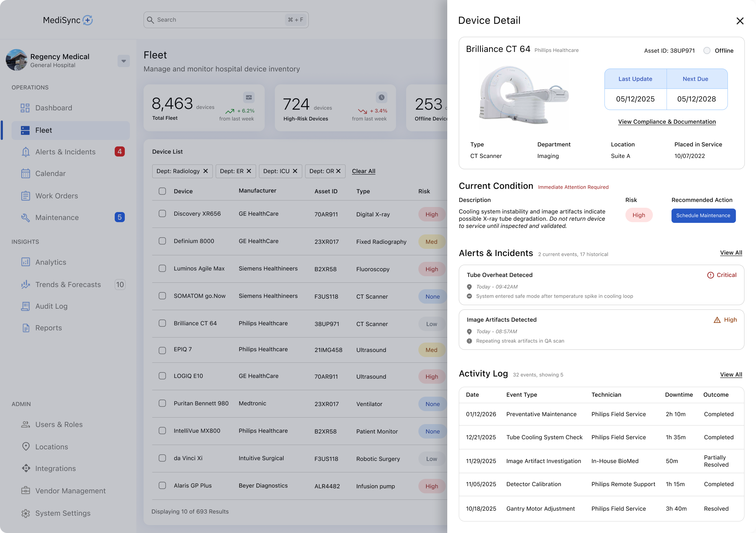Remove the Dept: ICU filter chip
This screenshot has height=533, width=756.
(x=295, y=171)
